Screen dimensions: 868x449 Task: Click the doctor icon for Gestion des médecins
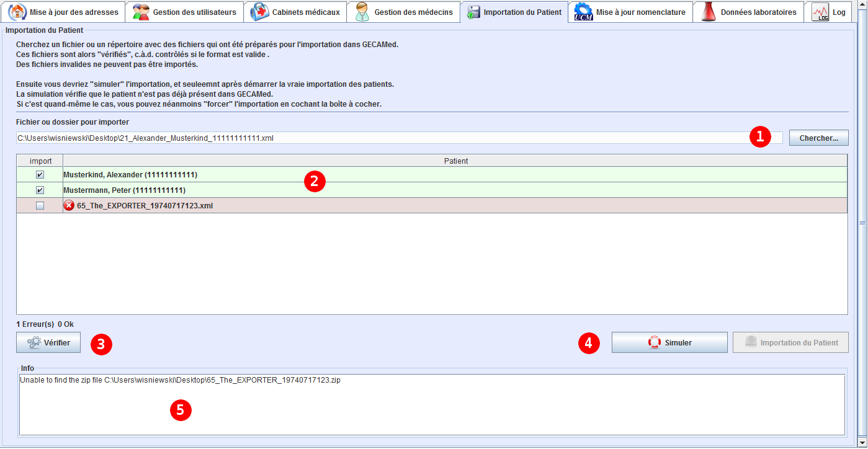pyautogui.click(x=362, y=12)
